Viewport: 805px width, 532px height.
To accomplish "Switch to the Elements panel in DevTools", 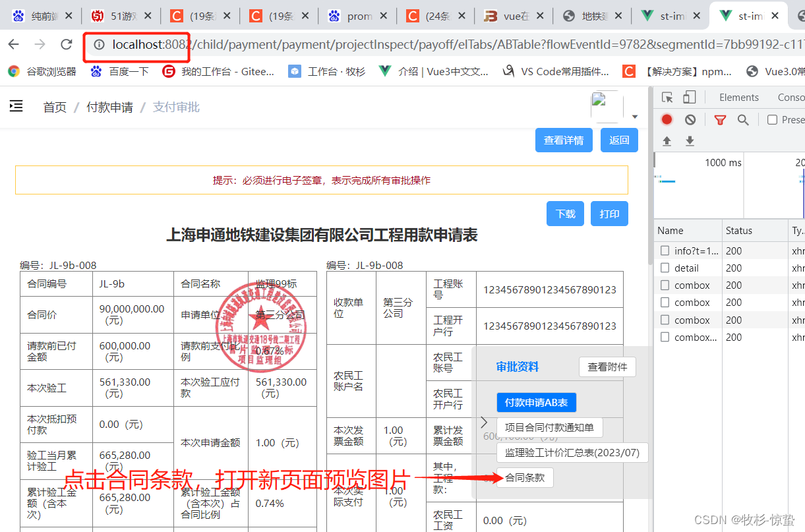I will point(738,97).
